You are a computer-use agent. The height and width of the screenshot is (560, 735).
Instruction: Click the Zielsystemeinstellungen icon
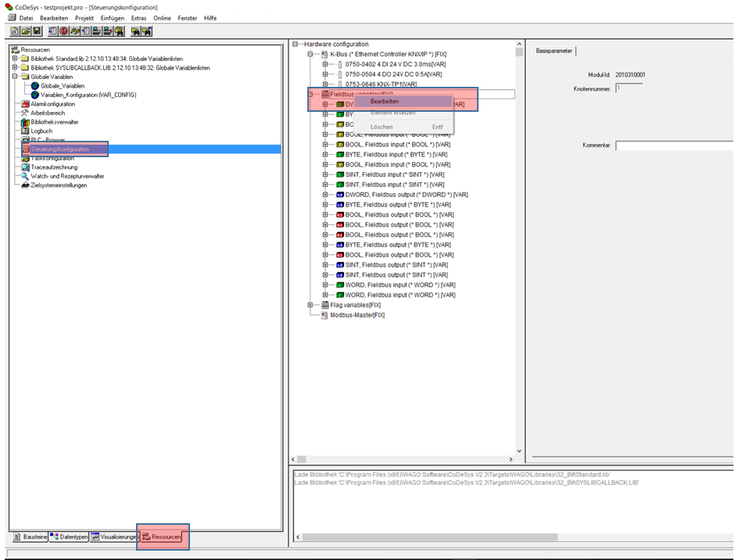click(25, 185)
